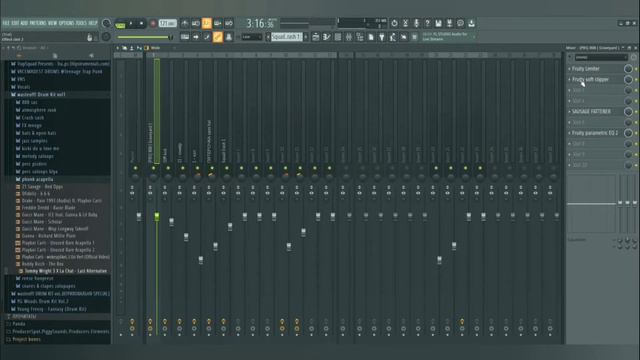
Task: Click the rightmost browser tab icon
Action: pos(91,56)
